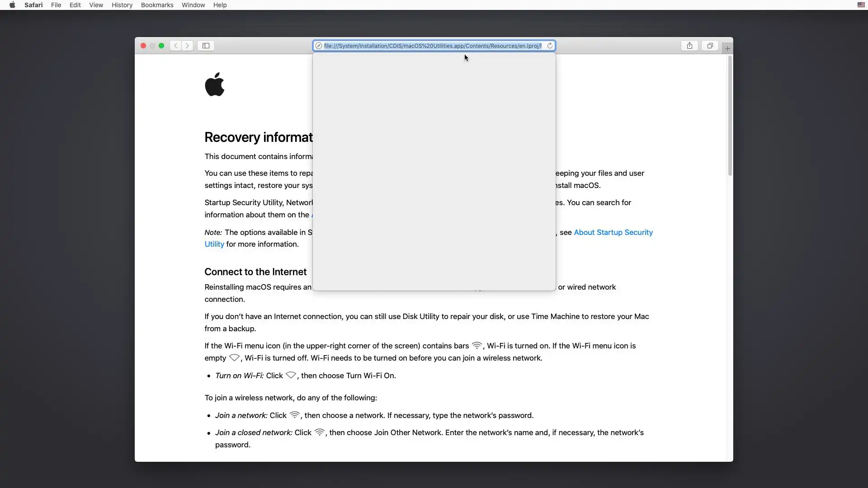Click the Utility link text
The image size is (868, 488).
coord(214,244)
